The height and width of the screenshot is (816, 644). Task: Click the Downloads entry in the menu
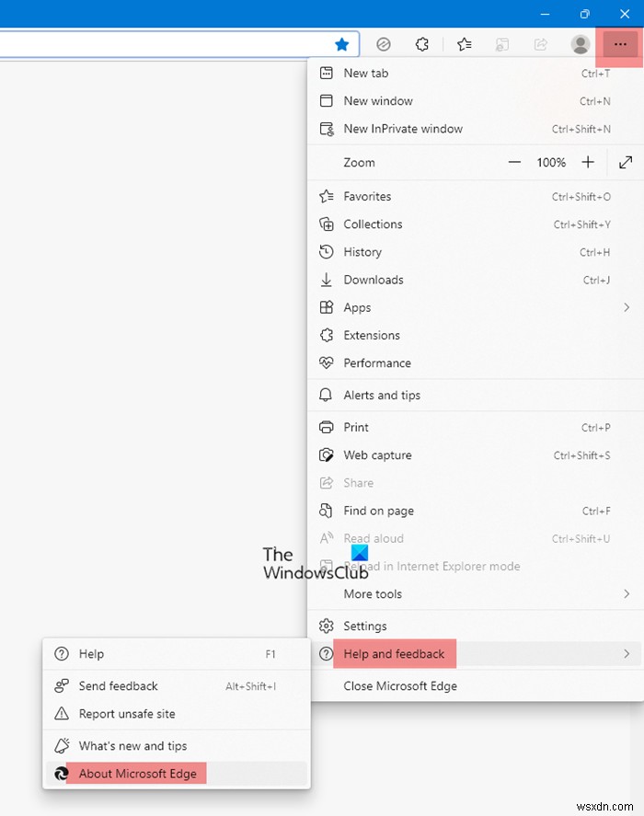click(x=372, y=280)
